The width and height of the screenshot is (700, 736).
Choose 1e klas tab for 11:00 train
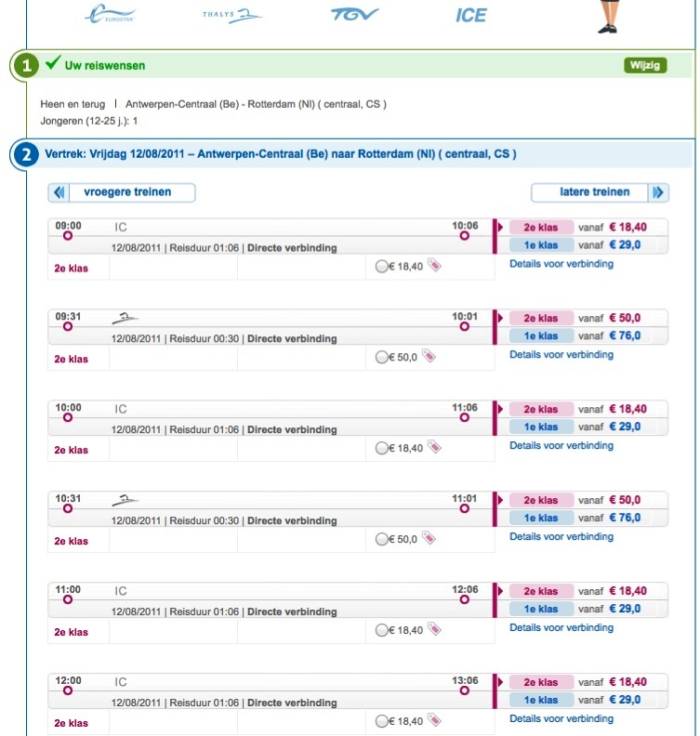click(x=540, y=610)
